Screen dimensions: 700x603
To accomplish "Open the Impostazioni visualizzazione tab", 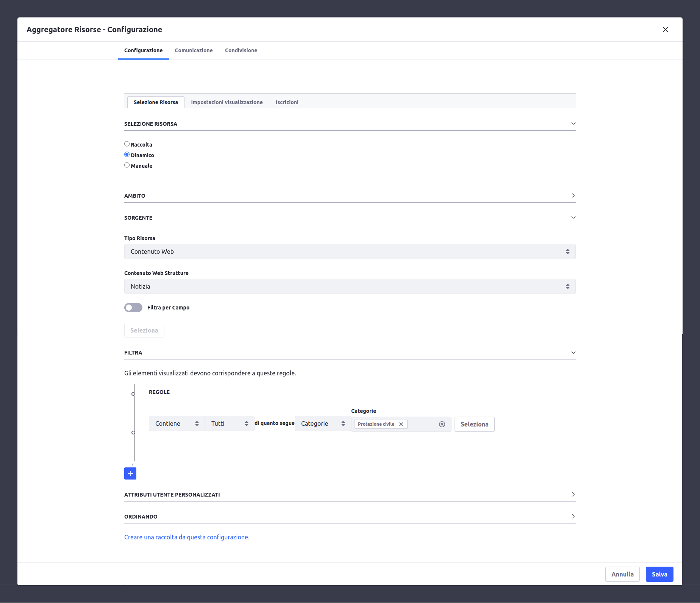I will point(227,102).
